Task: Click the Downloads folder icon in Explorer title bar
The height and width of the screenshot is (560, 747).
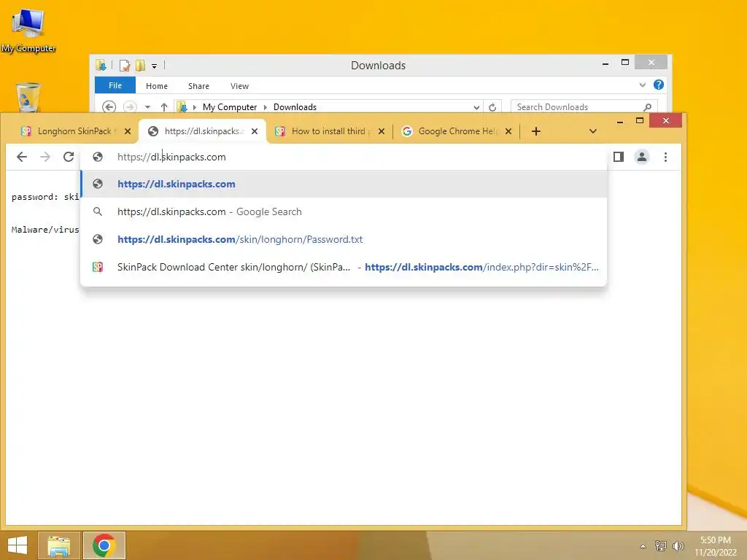Action: (101, 65)
